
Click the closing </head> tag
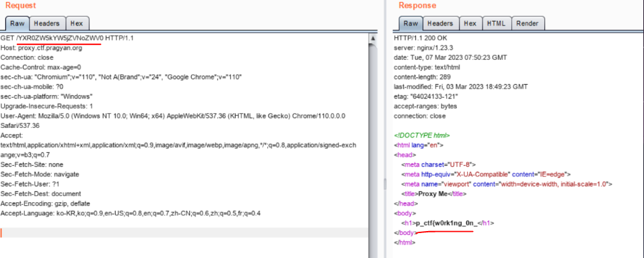(x=406, y=203)
